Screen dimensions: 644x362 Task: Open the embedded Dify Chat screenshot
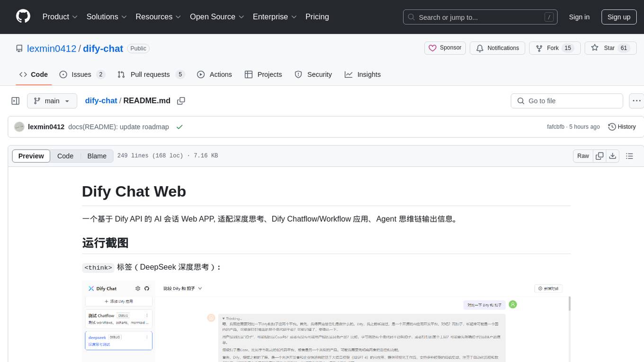tap(326, 322)
